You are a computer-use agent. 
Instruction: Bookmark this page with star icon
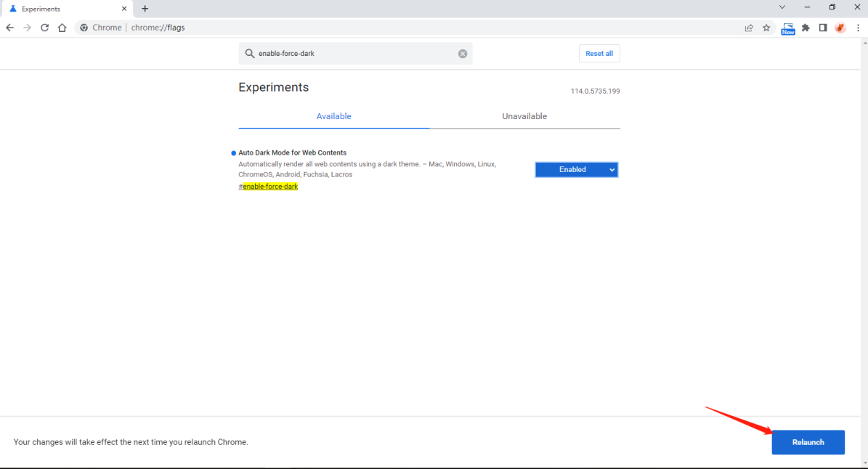[766, 28]
